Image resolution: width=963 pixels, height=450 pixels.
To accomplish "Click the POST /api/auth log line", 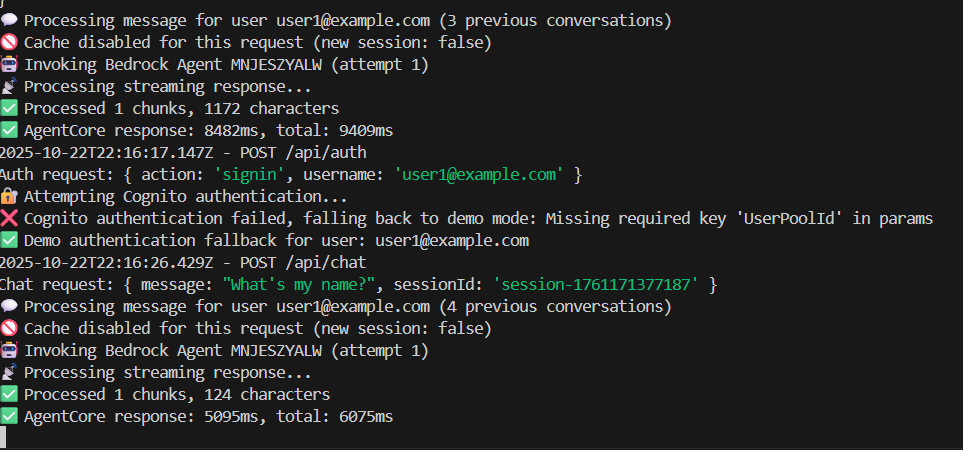I will coord(183,153).
